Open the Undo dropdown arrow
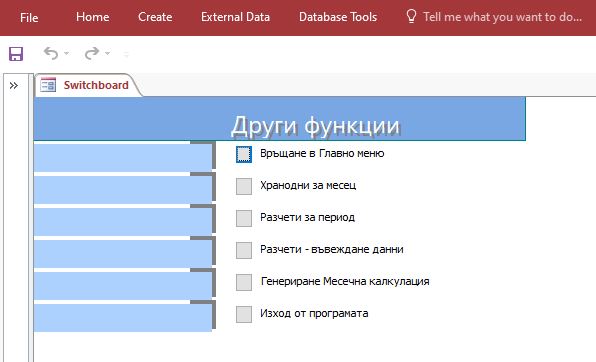Viewport: 596px width, 362px height. click(x=67, y=53)
